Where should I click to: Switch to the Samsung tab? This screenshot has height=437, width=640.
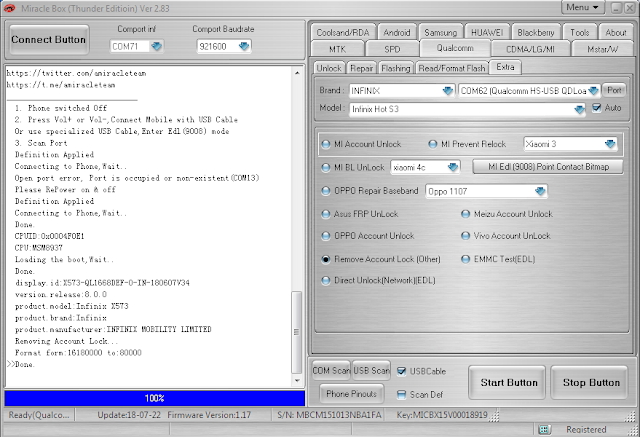click(440, 32)
